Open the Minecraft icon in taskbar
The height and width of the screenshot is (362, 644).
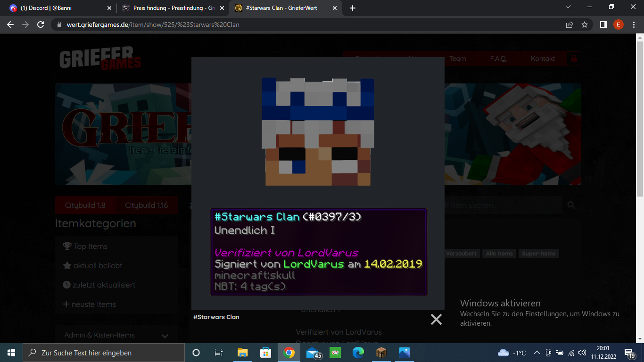coord(381,353)
